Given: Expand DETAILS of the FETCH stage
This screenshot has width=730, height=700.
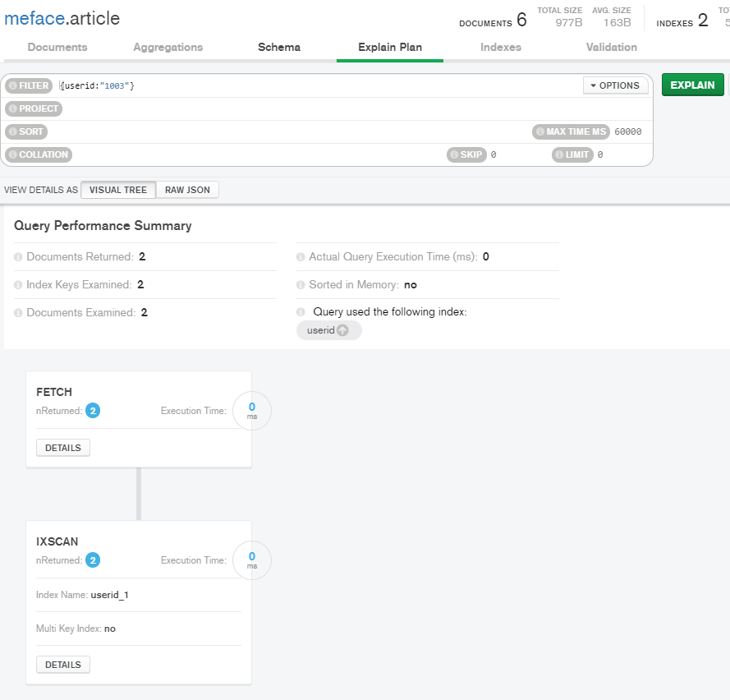Looking at the screenshot, I should (63, 448).
